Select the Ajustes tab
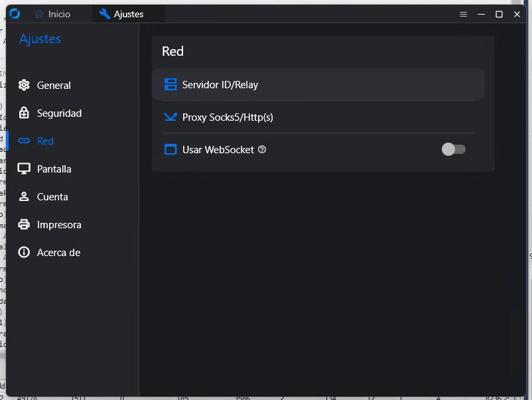The width and height of the screenshot is (532, 400). point(127,13)
